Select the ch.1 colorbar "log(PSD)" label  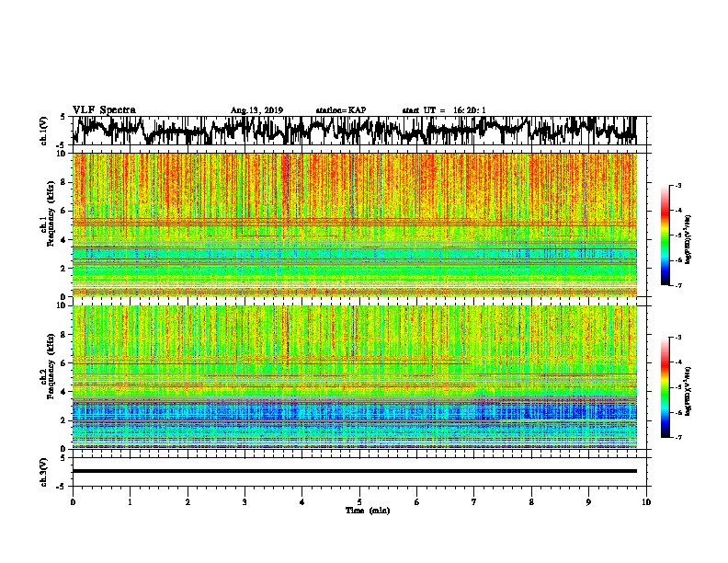coord(688,239)
